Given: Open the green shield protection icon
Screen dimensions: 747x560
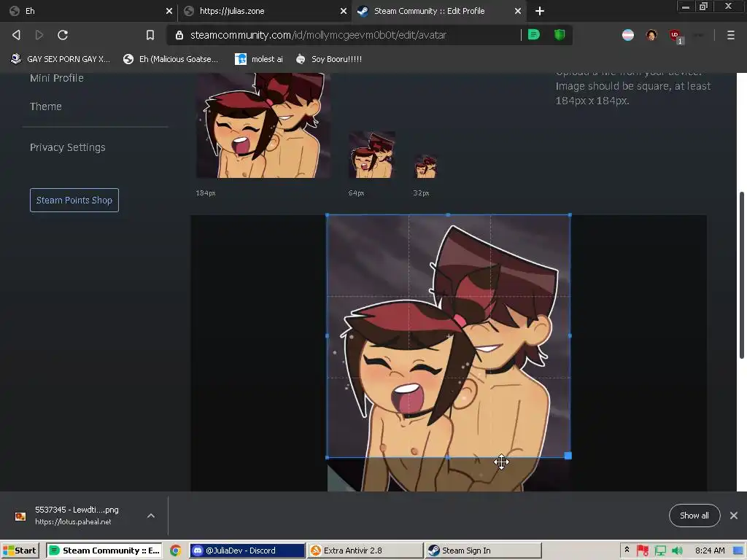Looking at the screenshot, I should [560, 35].
